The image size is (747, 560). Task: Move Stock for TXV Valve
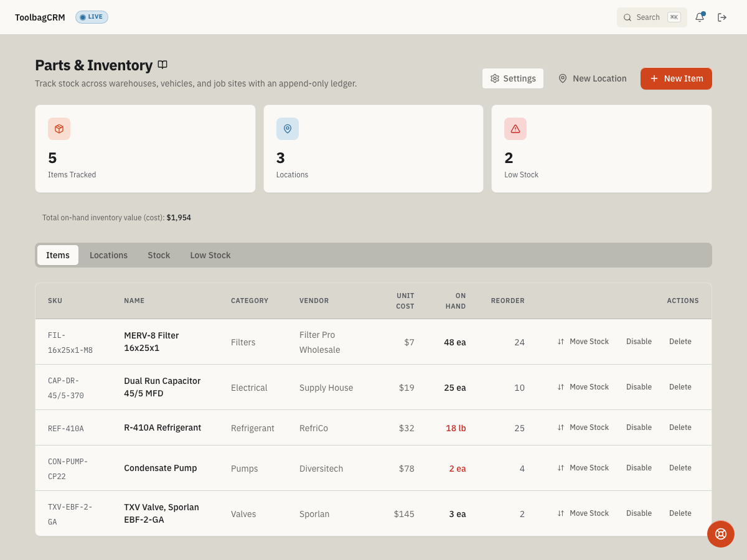[583, 513]
